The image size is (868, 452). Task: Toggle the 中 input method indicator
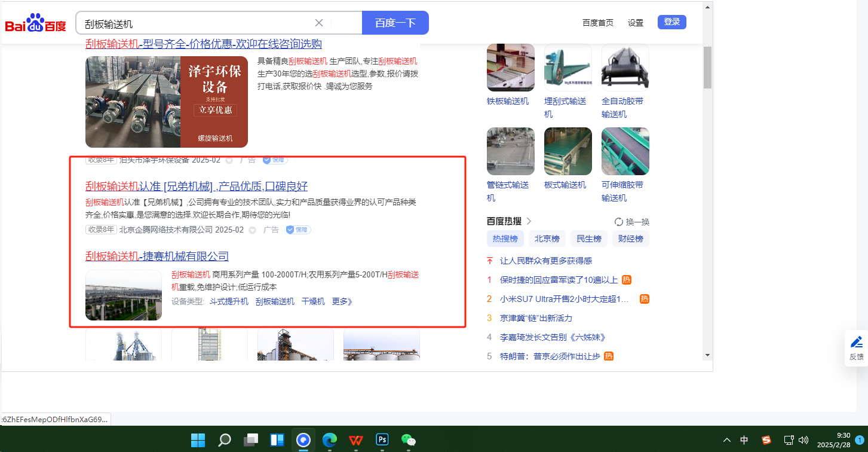pos(744,441)
